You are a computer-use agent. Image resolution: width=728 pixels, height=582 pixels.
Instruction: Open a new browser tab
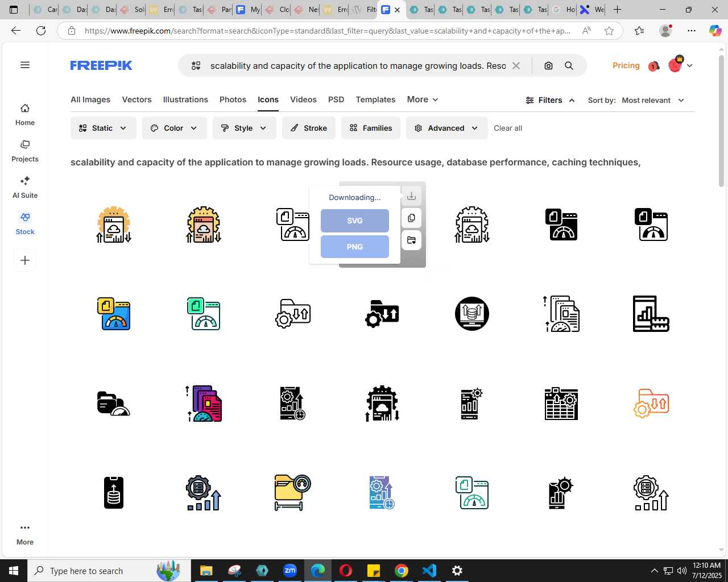click(x=617, y=10)
